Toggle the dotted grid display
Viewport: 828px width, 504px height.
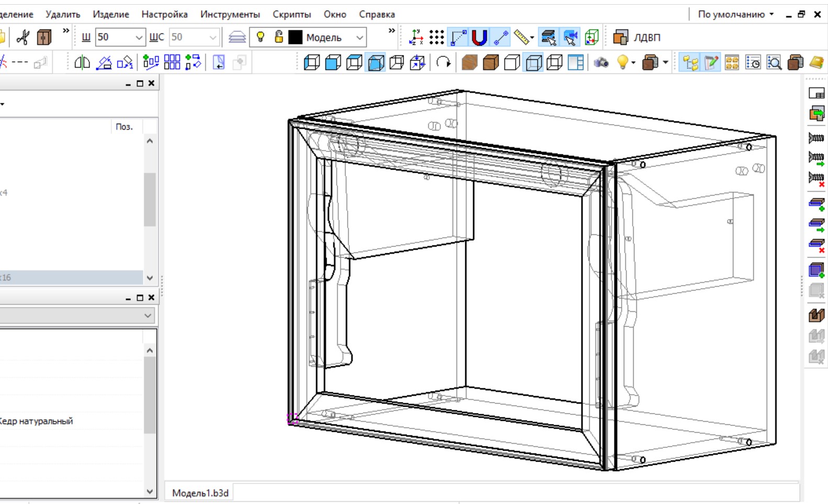(x=437, y=37)
